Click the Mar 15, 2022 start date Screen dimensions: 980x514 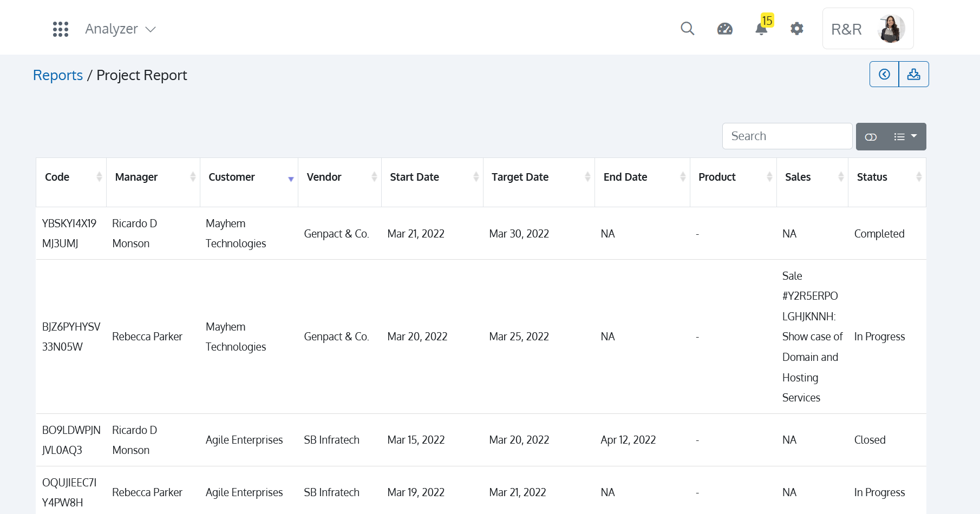point(416,440)
